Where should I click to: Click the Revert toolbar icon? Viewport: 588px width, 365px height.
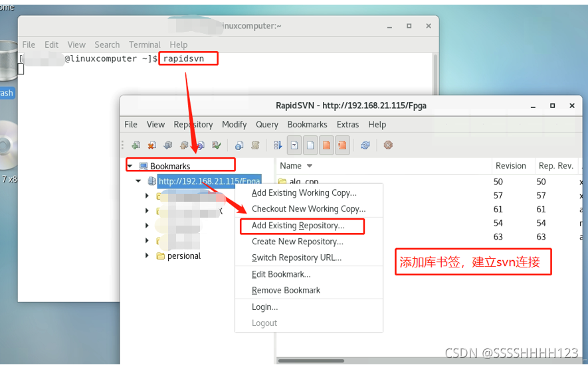[x=200, y=145]
